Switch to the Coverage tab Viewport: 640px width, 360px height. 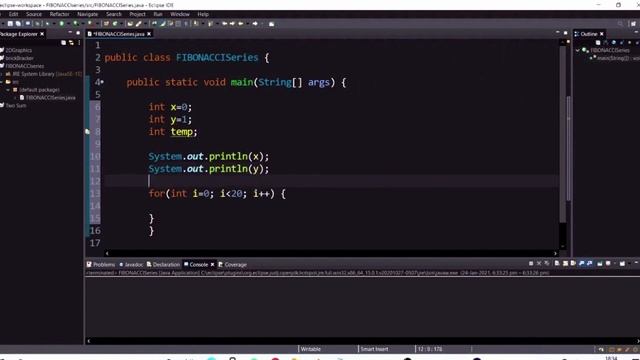click(233, 264)
